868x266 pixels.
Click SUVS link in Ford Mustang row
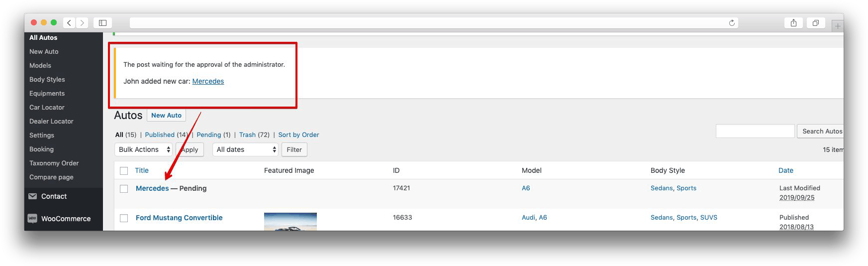[709, 217]
